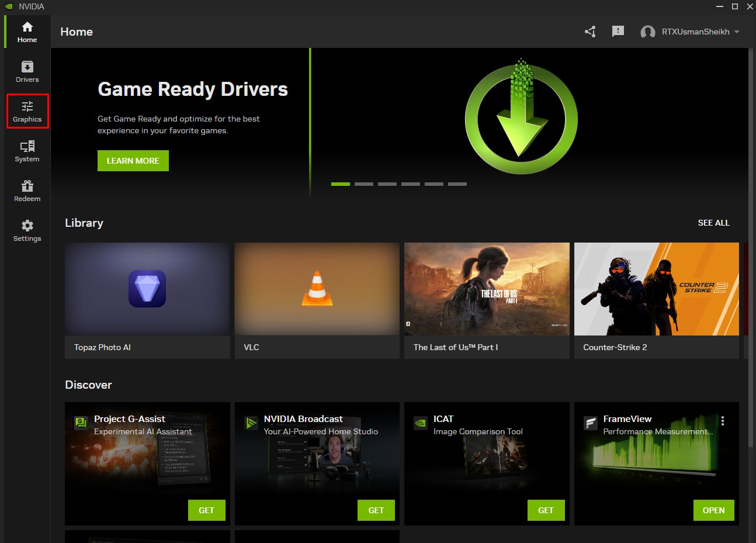Open the Drivers section
Screen dimensions: 756x543
pos(27,72)
